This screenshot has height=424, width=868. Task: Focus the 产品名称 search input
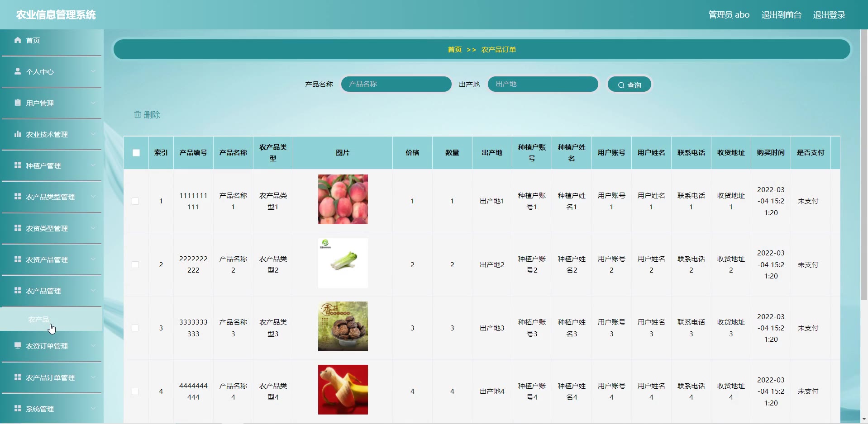pyautogui.click(x=396, y=84)
